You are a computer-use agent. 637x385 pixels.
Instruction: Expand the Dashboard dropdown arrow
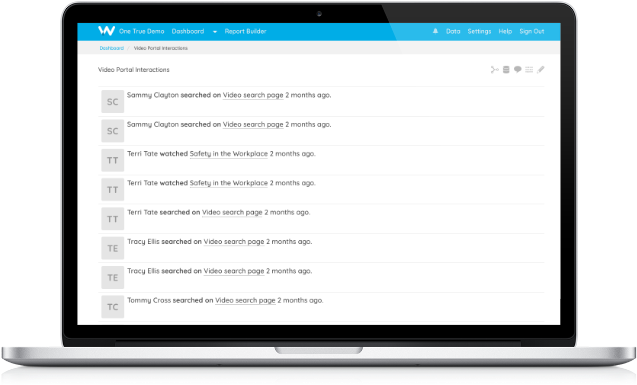coord(215,32)
